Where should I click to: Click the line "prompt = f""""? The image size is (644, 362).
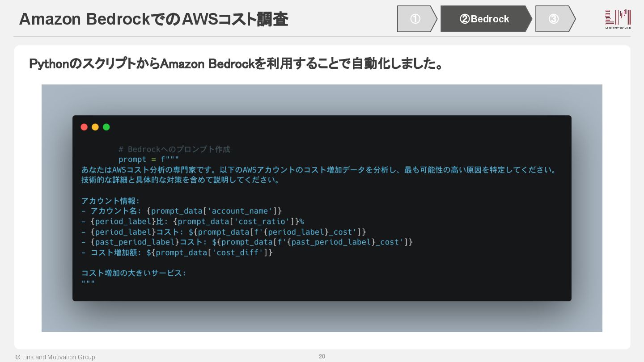point(148,160)
